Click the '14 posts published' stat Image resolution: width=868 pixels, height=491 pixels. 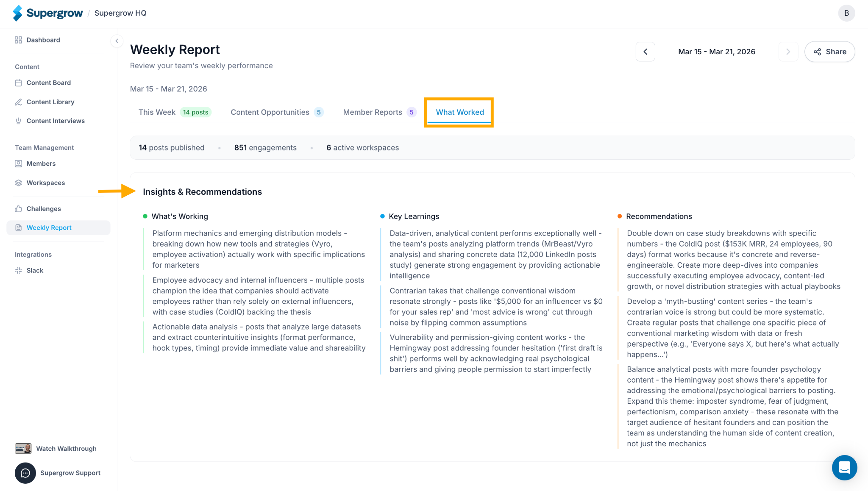(x=171, y=147)
